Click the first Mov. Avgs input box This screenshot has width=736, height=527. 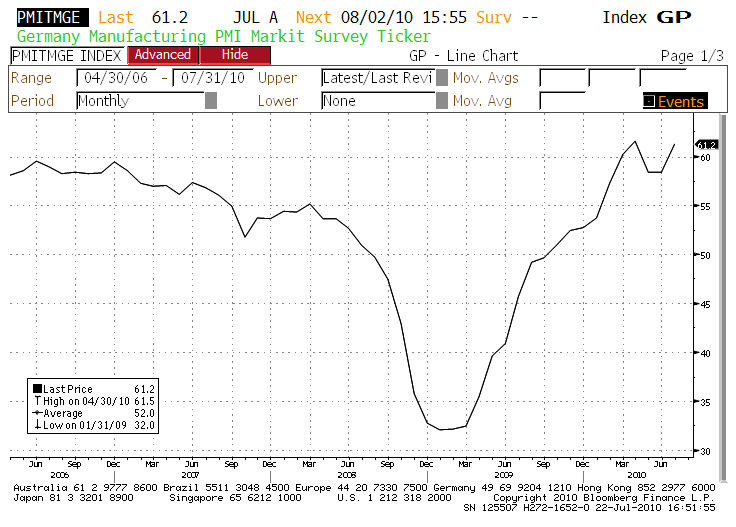562,77
